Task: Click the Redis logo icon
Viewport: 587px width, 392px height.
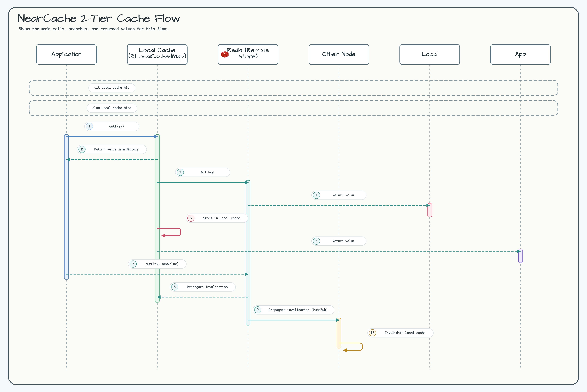Action: [x=225, y=54]
